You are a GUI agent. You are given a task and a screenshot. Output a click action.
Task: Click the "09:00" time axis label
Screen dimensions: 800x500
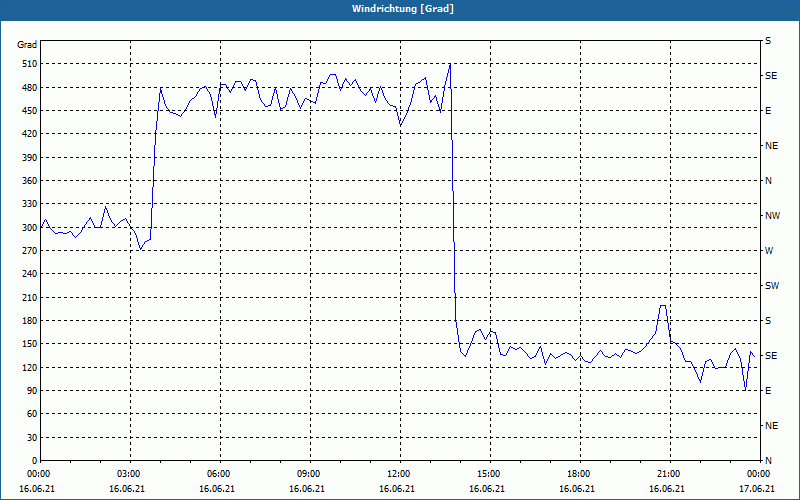(311, 474)
